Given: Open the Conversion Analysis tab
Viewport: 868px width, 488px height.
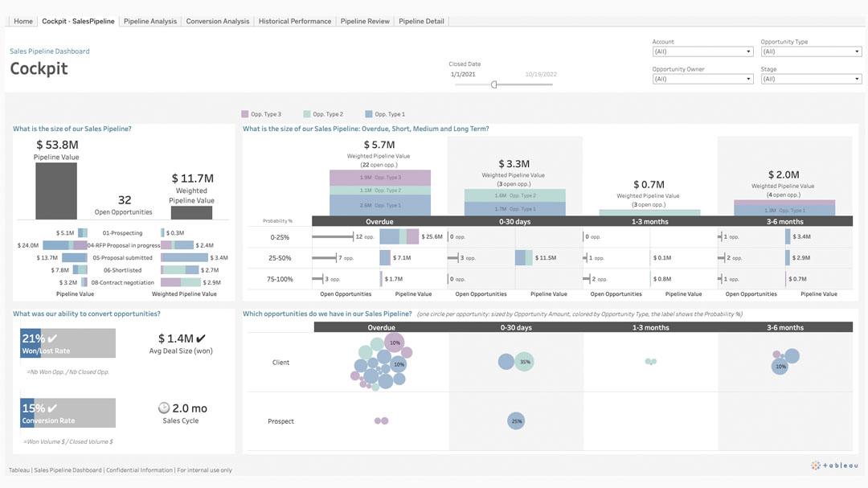Looking at the screenshot, I should click(218, 21).
